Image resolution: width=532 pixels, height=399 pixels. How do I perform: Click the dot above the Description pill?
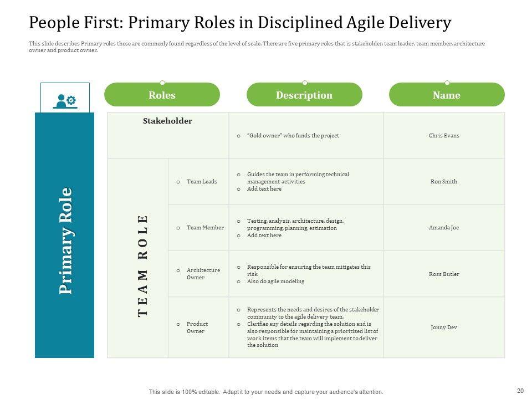305,83
